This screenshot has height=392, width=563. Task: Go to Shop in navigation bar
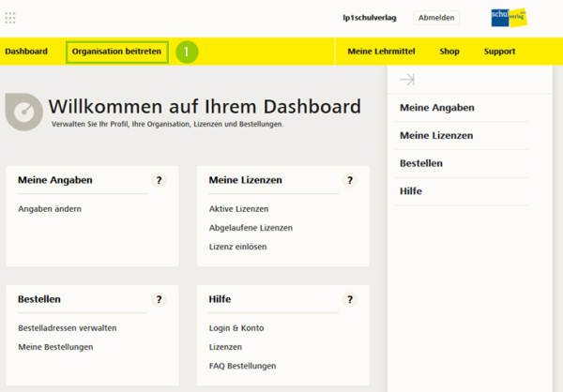point(449,52)
